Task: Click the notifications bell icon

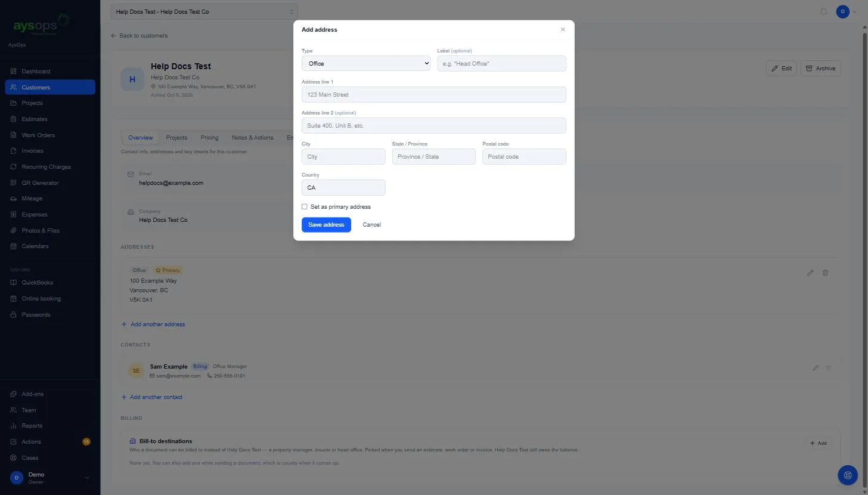Action: pyautogui.click(x=824, y=11)
